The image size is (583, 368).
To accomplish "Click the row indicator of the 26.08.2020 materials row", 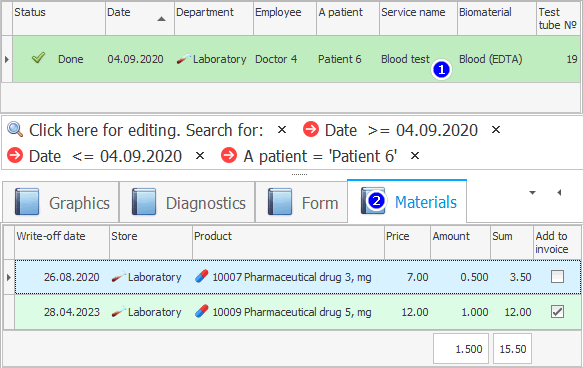I will pyautogui.click(x=9, y=277).
